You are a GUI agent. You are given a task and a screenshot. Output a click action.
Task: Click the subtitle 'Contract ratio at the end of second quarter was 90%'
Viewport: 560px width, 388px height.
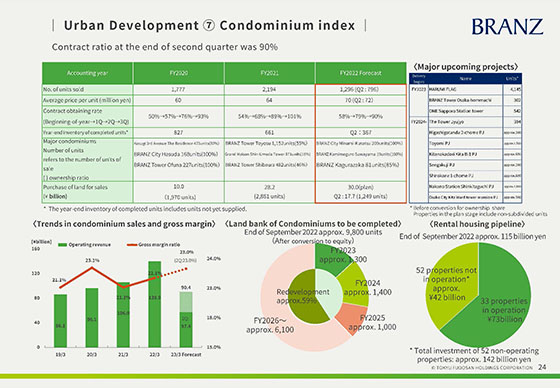pyautogui.click(x=165, y=47)
